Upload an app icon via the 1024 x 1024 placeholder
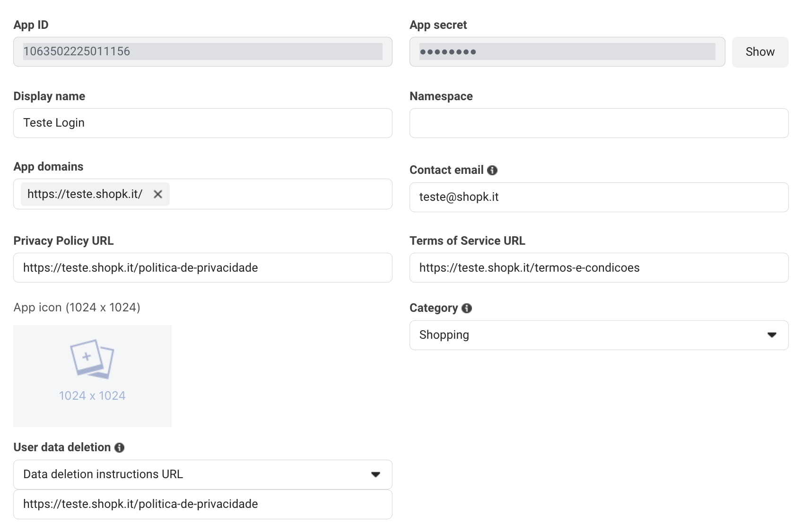The height and width of the screenshot is (532, 802). click(x=92, y=376)
